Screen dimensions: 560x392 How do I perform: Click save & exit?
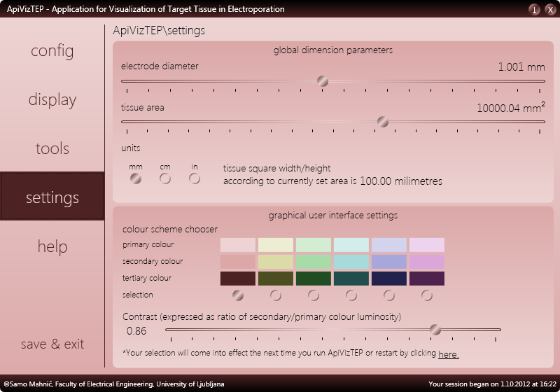[52, 344]
